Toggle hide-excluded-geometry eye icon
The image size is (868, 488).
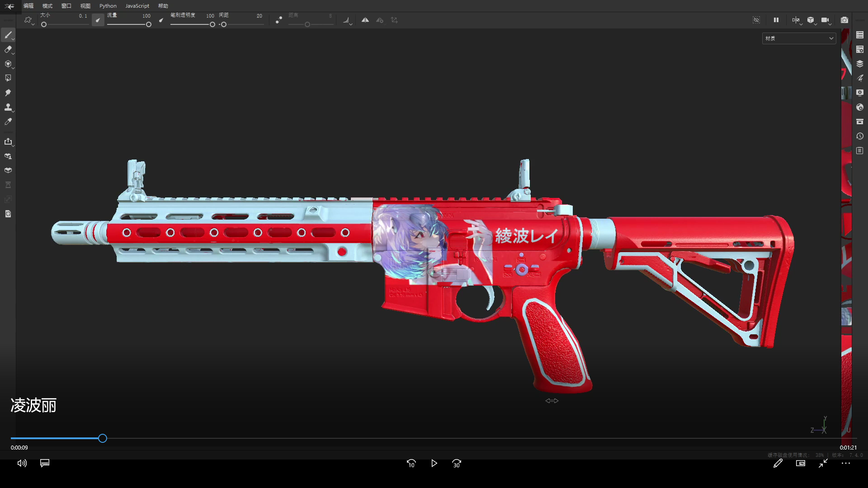coord(756,20)
